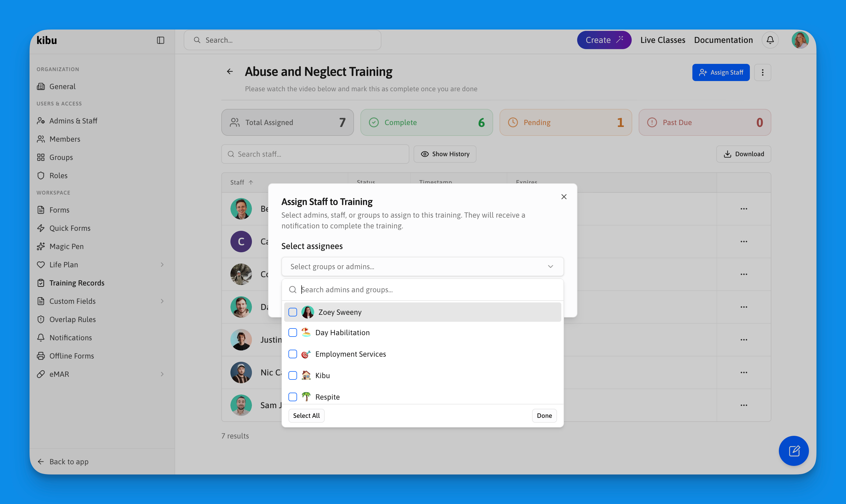Open row options for the staff row with the purple C avatar
Viewport: 846px width, 504px height.
click(x=744, y=242)
